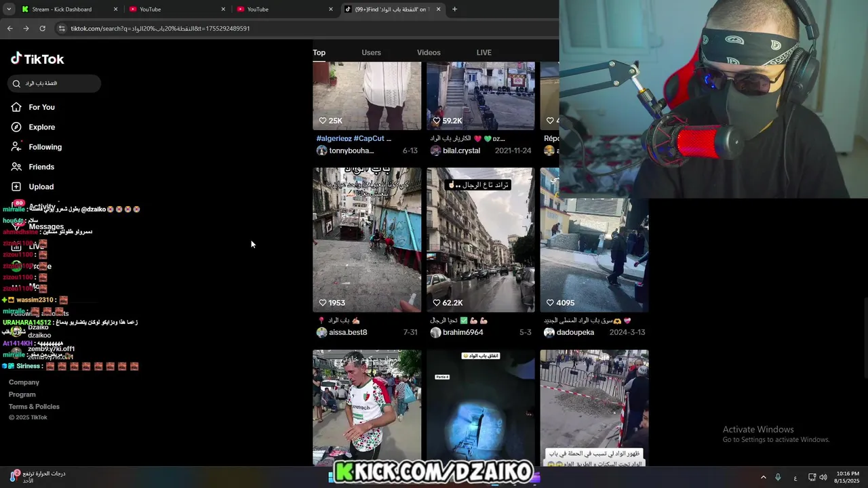
Task: Go back in browser history
Action: point(9,28)
